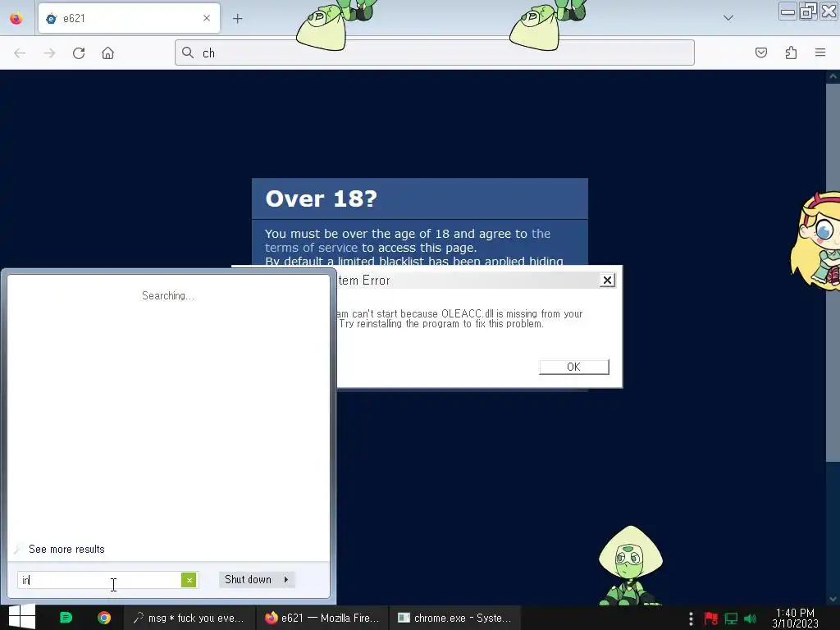The height and width of the screenshot is (630, 840).
Task: Click the Firefox forward arrow
Action: [x=49, y=53]
